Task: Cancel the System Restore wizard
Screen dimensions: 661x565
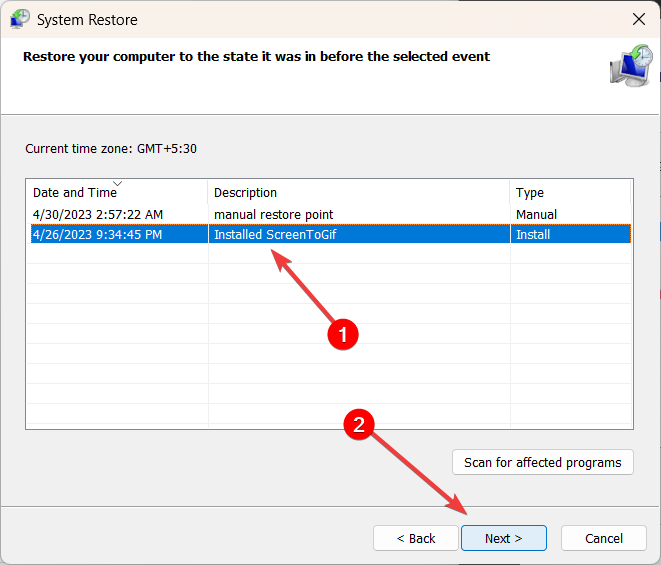Action: [604, 538]
